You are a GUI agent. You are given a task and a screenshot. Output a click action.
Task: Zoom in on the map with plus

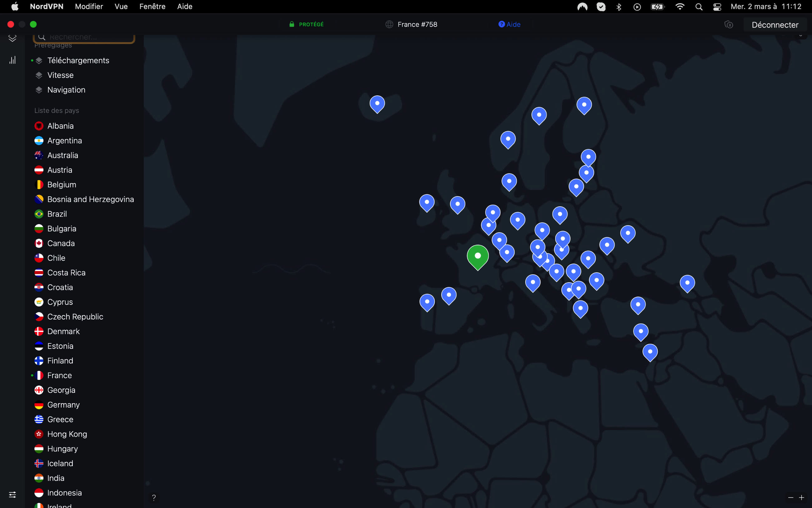(802, 498)
